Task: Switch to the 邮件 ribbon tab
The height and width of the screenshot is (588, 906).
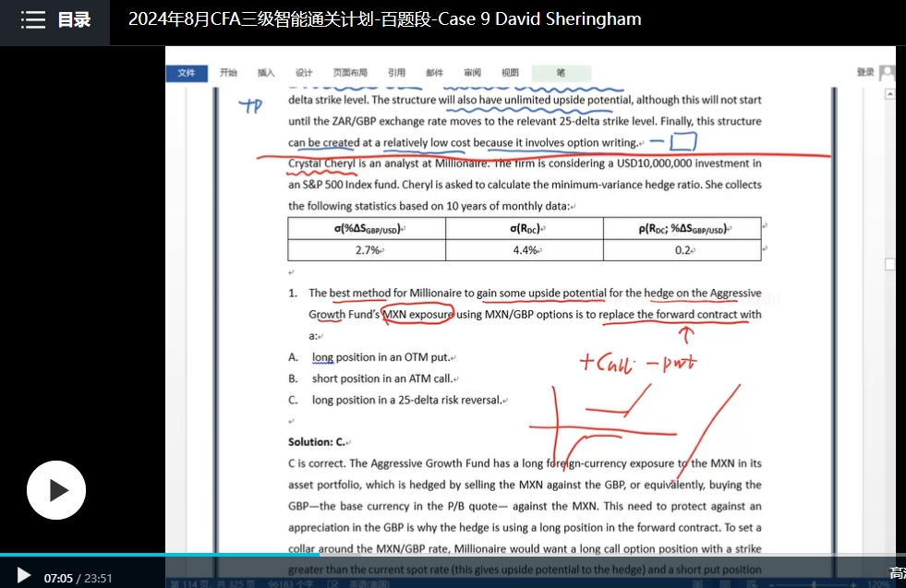Action: click(434, 73)
